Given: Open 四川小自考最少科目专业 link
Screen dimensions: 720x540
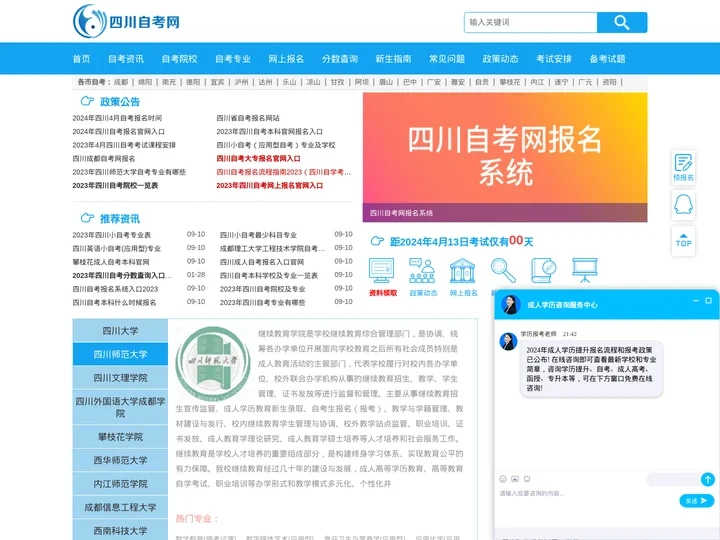Looking at the screenshot, I should (258, 235).
